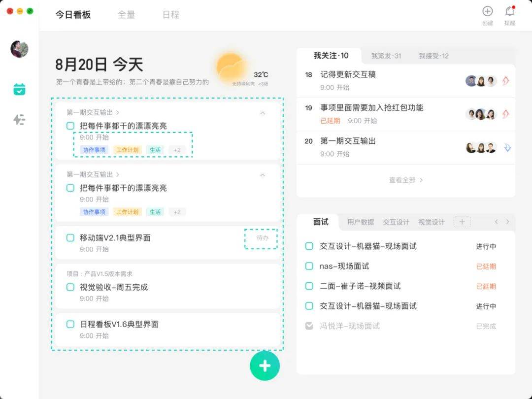Check 日程看板V1.6典型界面 task
Viewport: 532px width, 399px height.
coord(70,324)
